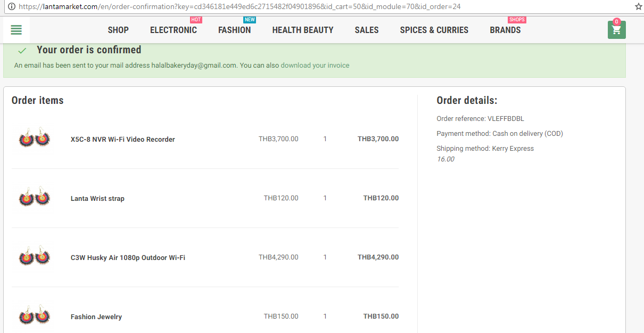Open SPICES & CURRIES category
Image resolution: width=644 pixels, height=333 pixels.
pos(434,30)
